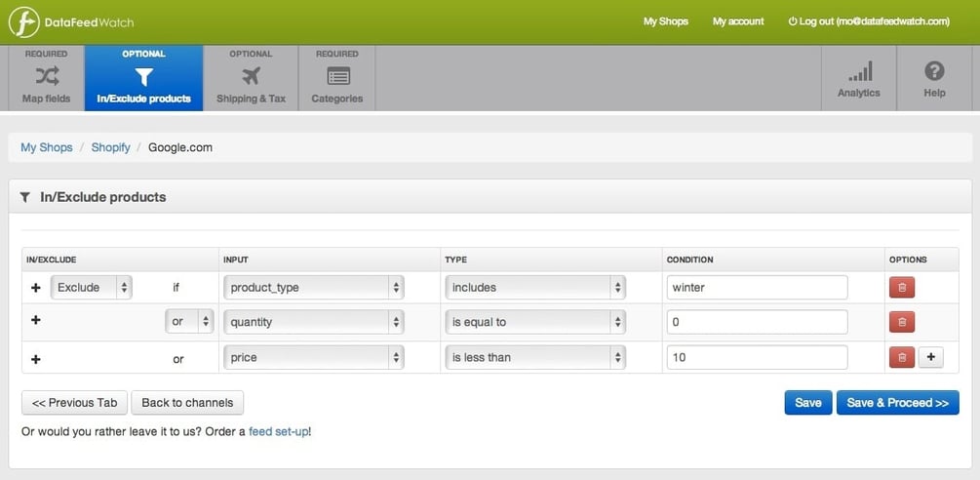Delete the price less than rule

(x=901, y=358)
